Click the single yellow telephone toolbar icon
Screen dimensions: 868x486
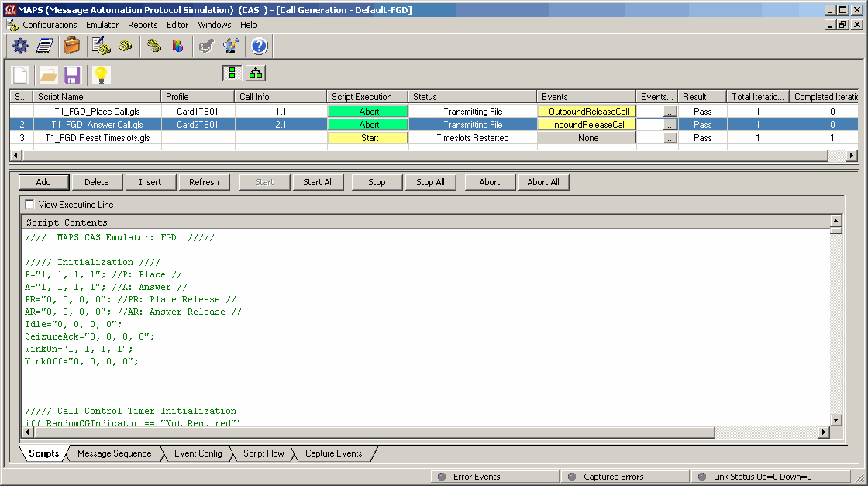click(126, 46)
